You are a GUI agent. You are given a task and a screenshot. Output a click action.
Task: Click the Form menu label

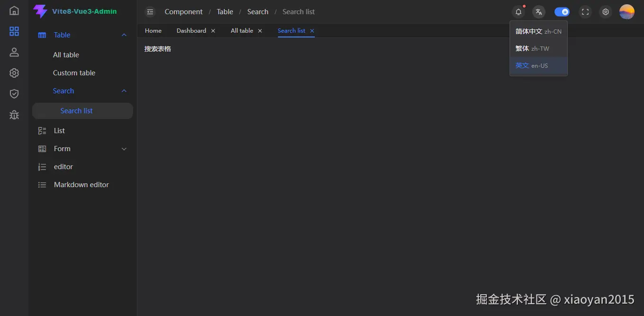click(x=62, y=149)
